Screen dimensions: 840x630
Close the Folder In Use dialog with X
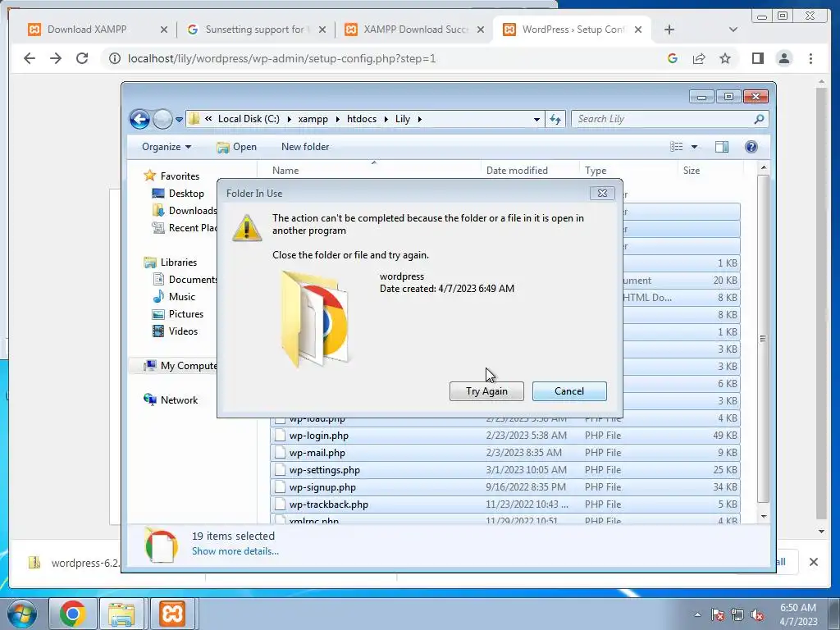[602, 194]
